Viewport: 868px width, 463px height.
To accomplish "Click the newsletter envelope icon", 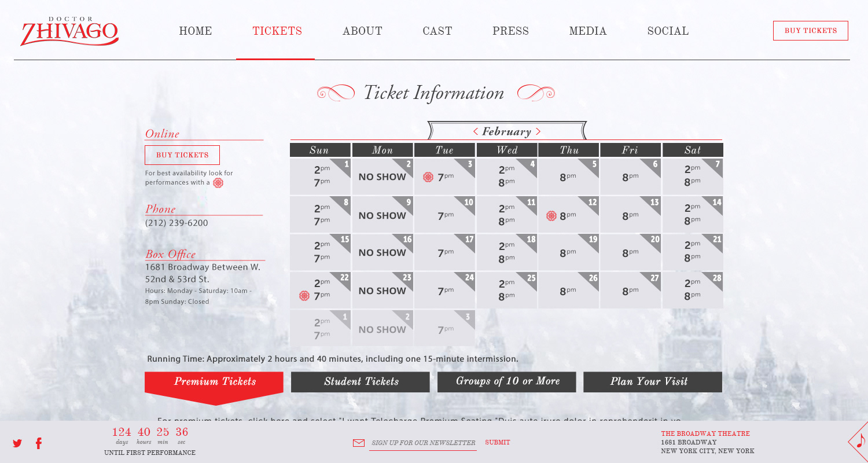I will click(x=359, y=443).
